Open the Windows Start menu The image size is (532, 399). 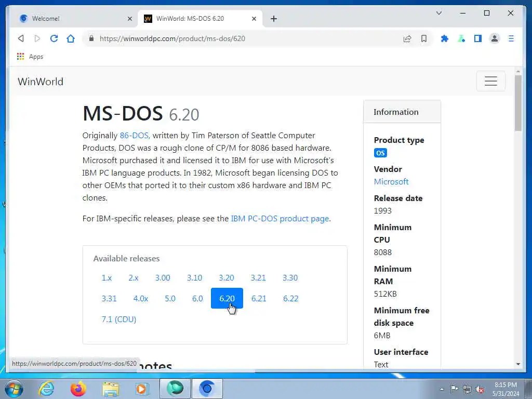pos(14,389)
